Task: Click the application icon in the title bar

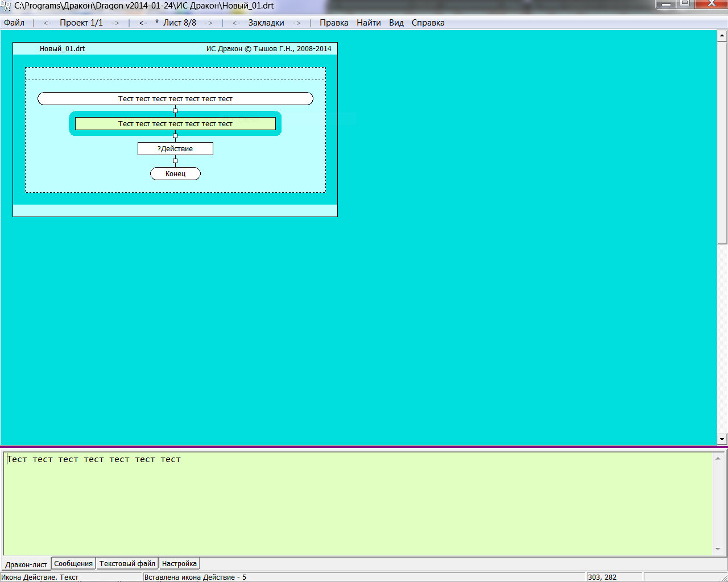Action: pyautogui.click(x=6, y=6)
